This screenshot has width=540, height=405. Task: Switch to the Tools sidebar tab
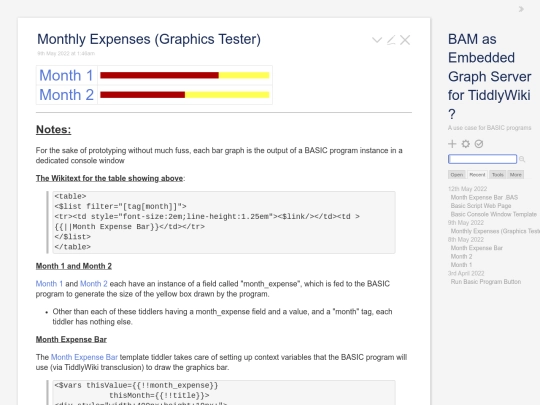click(498, 175)
